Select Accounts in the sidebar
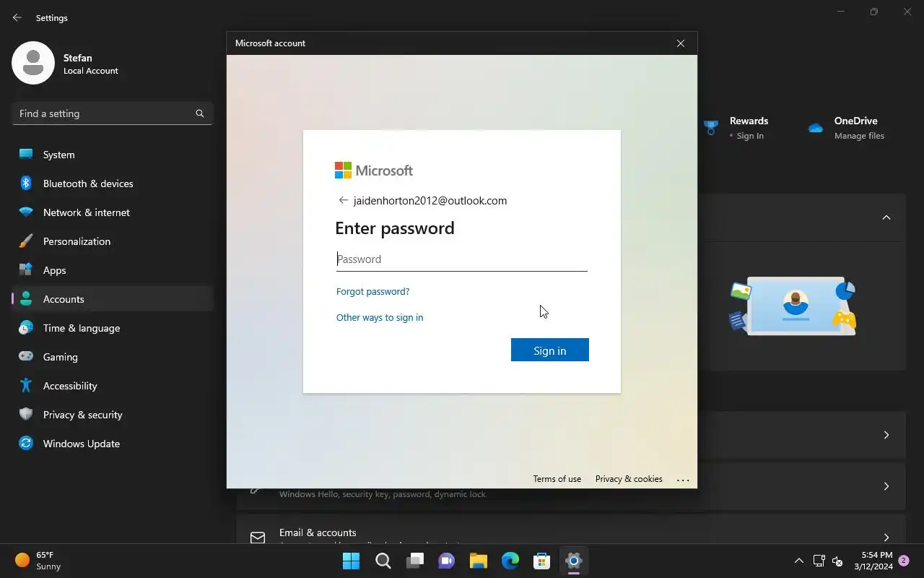Image resolution: width=924 pixels, height=578 pixels. (113, 299)
